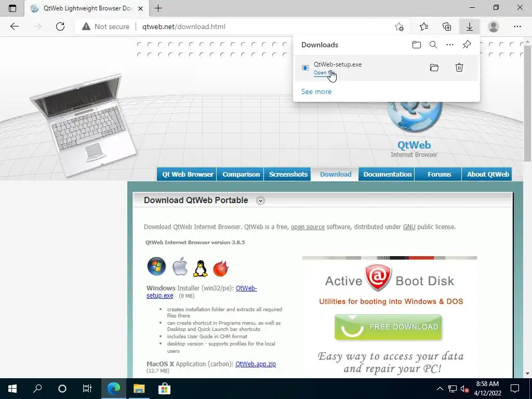Viewport: 532px width, 399px height.
Task: Toggle the Downloads toolbar button
Action: tap(470, 26)
